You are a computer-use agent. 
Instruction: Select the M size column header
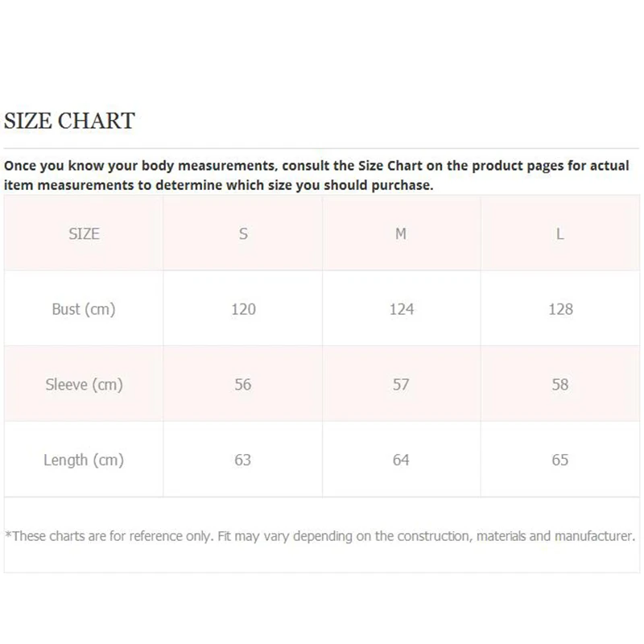pos(401,233)
